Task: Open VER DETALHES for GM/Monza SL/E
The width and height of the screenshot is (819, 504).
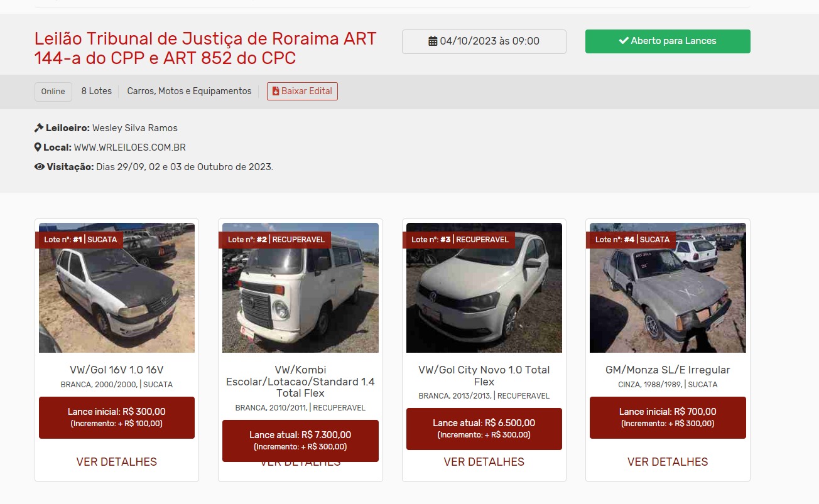Action: [x=668, y=462]
